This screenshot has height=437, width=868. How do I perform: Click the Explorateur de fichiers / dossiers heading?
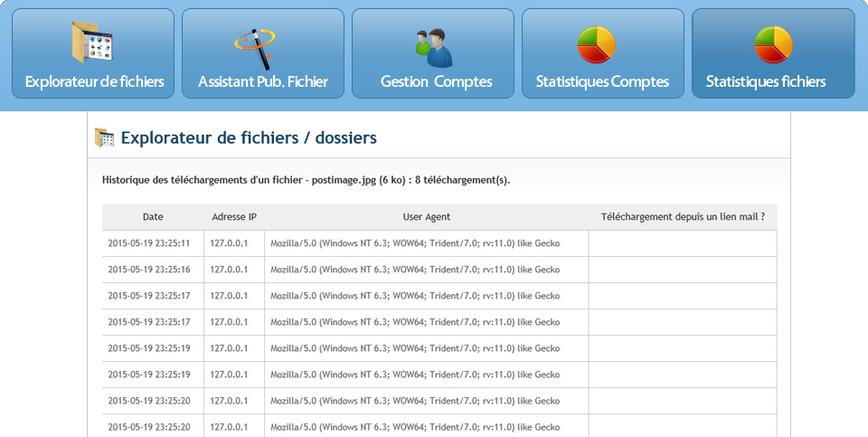click(x=249, y=138)
